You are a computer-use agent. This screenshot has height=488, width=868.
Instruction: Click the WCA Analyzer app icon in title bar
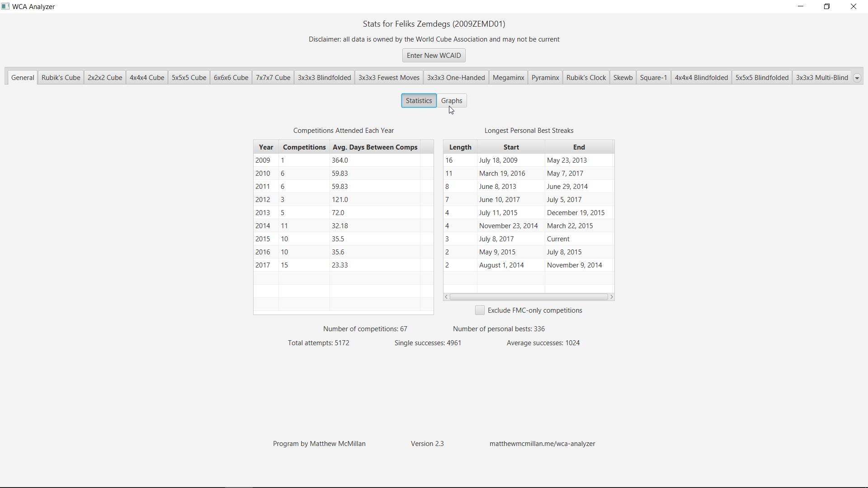click(x=5, y=6)
